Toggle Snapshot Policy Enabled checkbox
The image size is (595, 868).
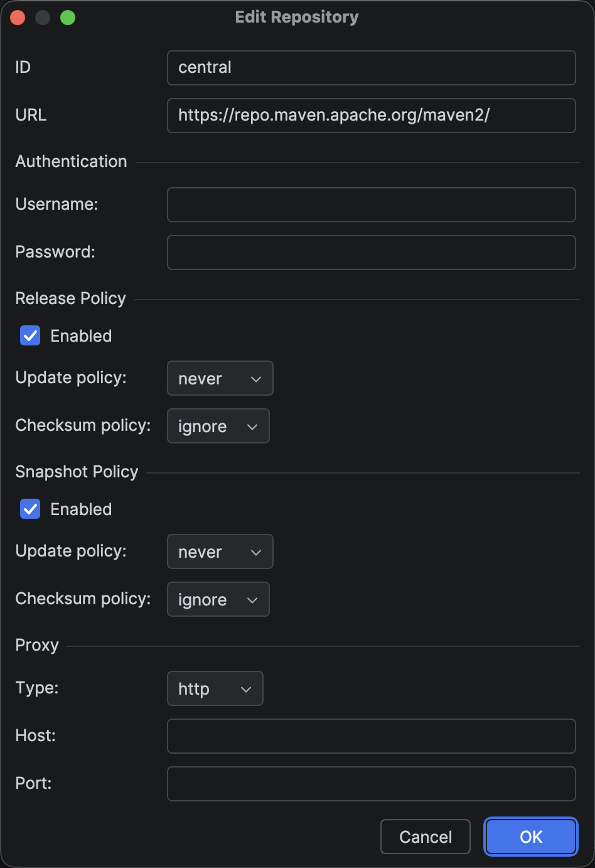click(30, 509)
